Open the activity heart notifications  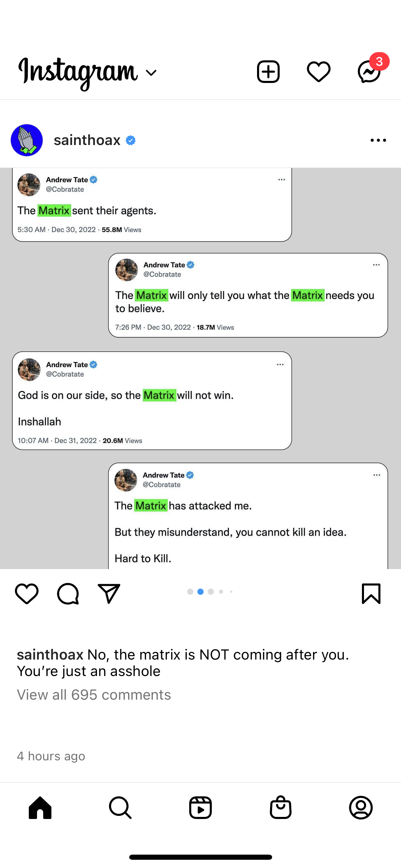[x=318, y=72]
